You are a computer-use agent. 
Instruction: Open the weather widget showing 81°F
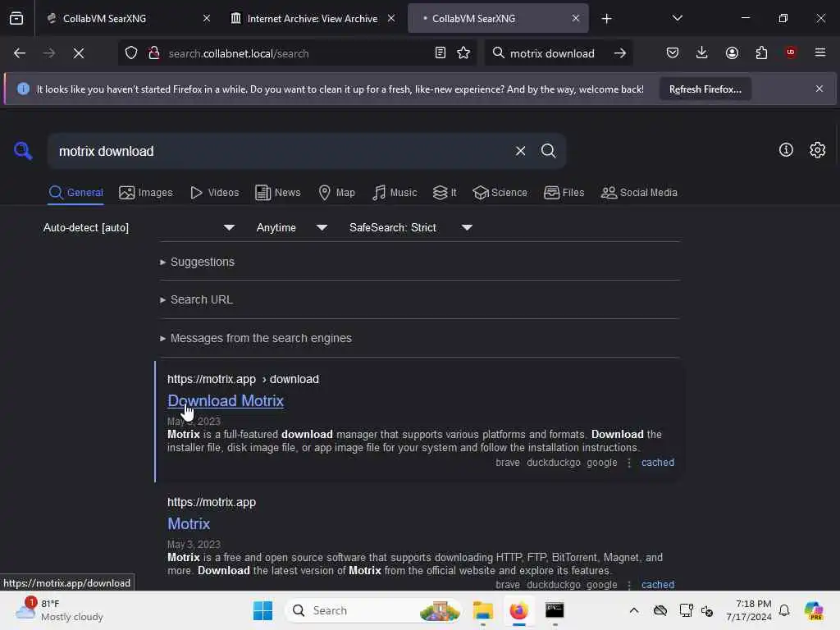coord(59,610)
